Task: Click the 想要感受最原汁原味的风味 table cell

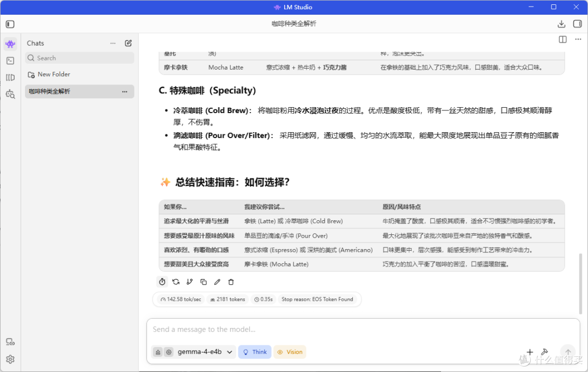Action: click(199, 236)
